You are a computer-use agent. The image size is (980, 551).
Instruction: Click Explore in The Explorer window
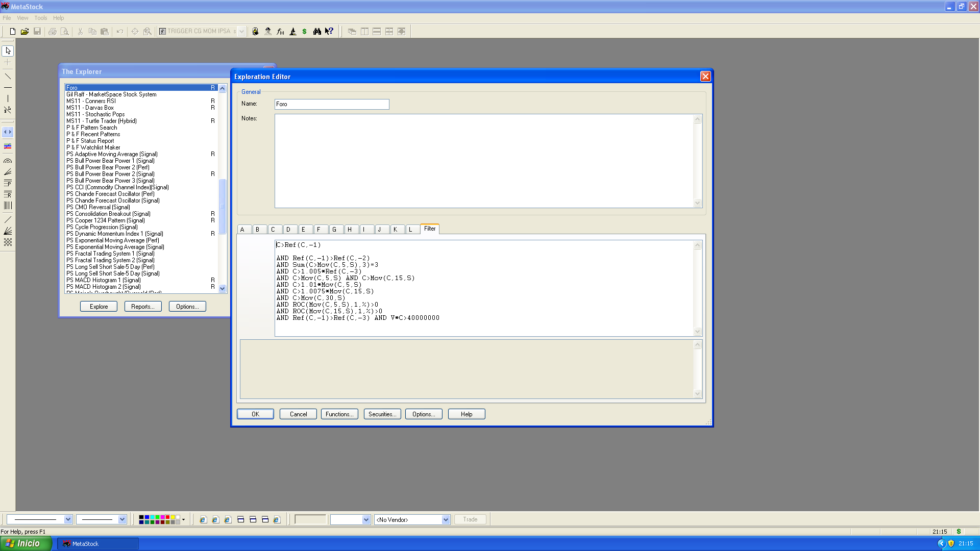coord(99,307)
